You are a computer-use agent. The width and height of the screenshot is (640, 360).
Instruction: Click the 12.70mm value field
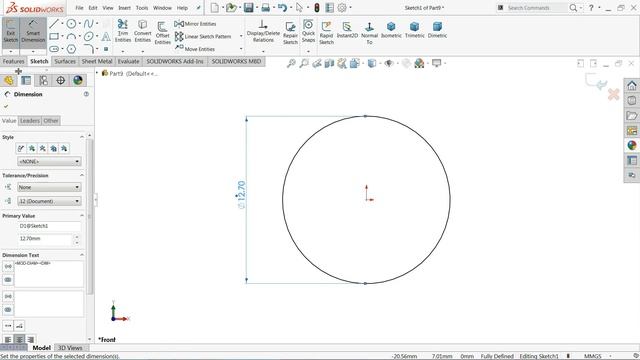pyautogui.click(x=45, y=238)
